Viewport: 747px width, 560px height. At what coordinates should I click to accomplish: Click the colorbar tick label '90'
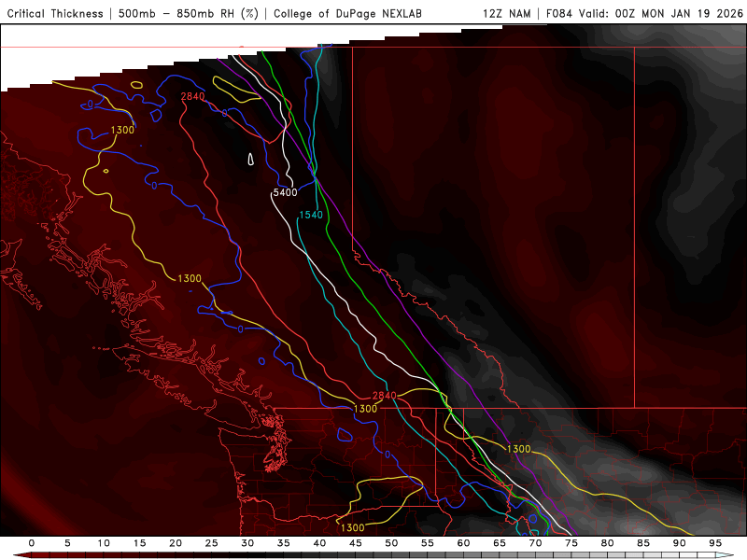coord(679,543)
